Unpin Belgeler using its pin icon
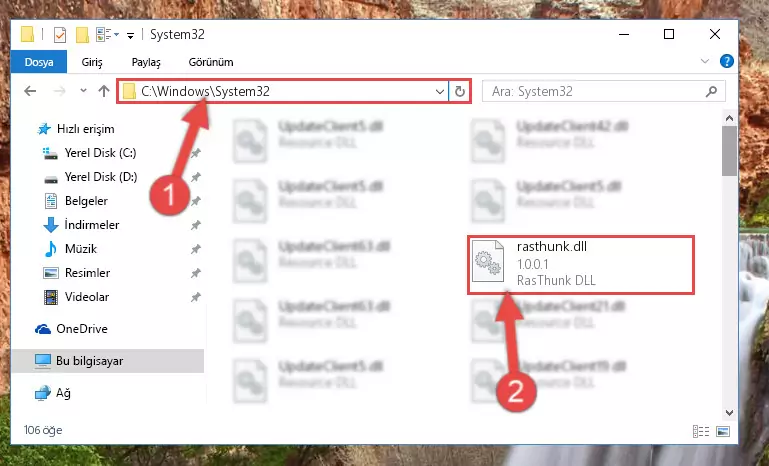769x466 pixels. tap(196, 201)
